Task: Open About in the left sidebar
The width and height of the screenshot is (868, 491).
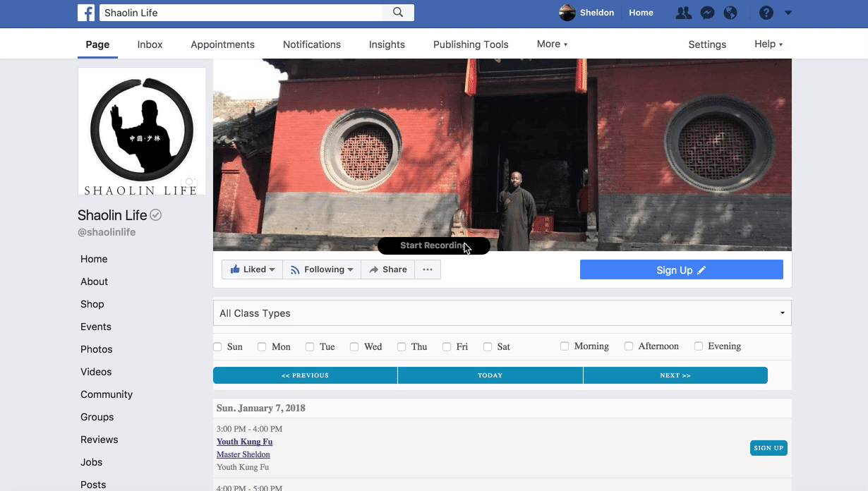Action: pos(94,281)
